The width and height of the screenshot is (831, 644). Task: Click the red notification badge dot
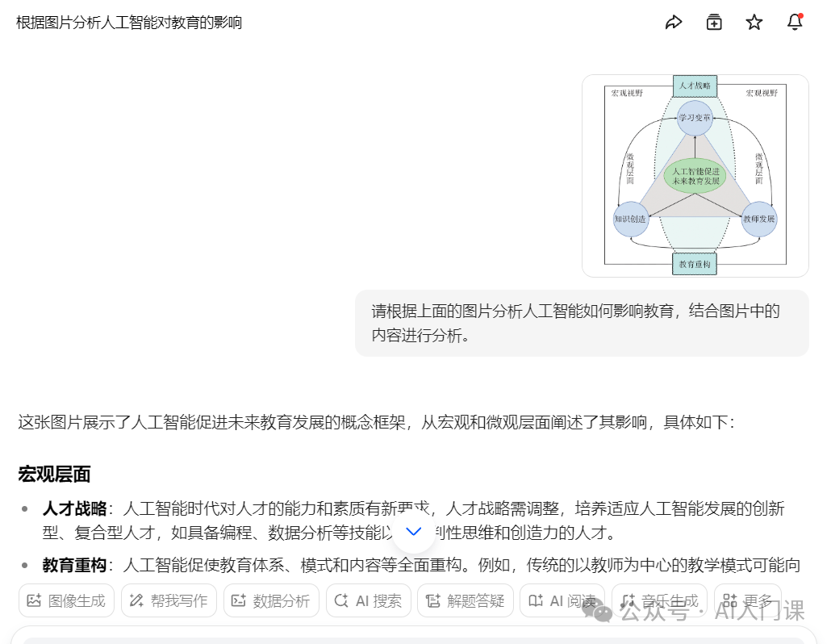(x=802, y=15)
